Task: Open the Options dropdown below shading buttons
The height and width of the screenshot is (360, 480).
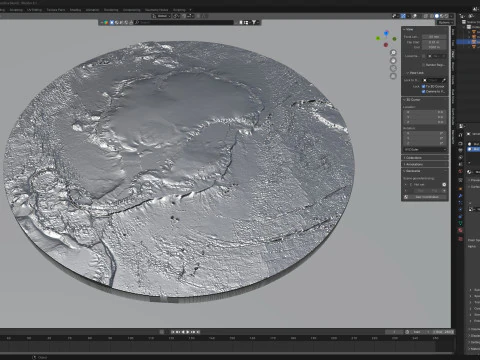Action: coord(445,22)
